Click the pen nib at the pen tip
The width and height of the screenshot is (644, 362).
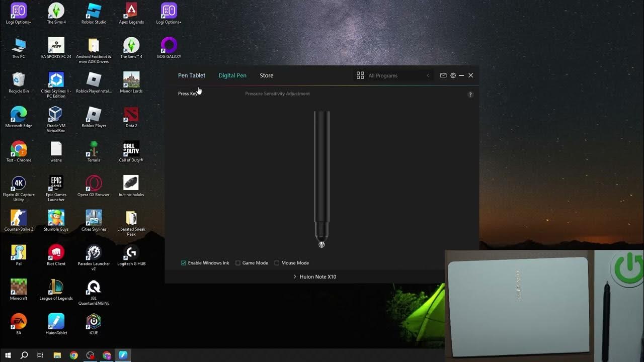321,244
